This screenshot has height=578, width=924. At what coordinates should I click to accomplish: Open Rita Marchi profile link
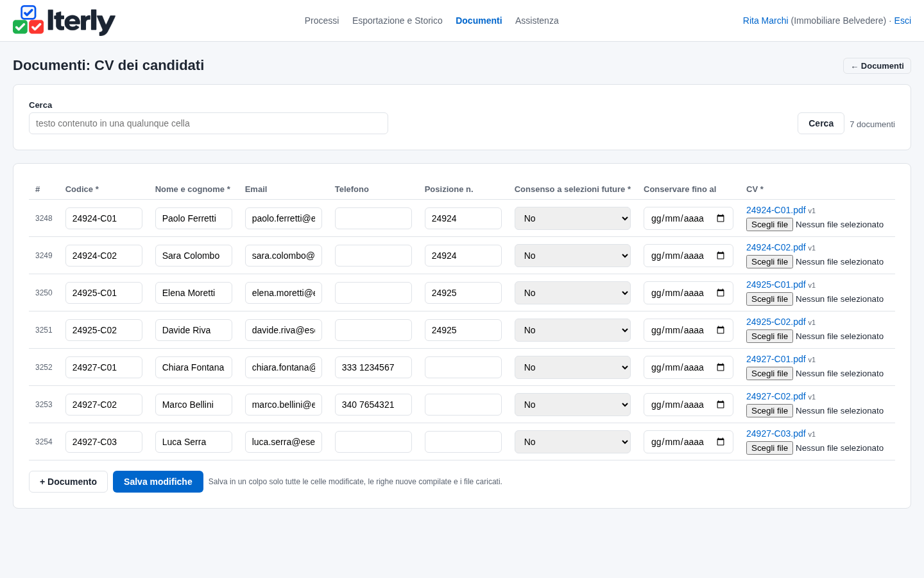click(x=766, y=21)
